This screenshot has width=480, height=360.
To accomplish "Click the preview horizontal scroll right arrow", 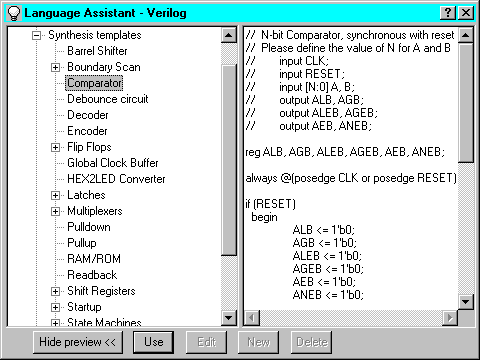I will 450,318.
